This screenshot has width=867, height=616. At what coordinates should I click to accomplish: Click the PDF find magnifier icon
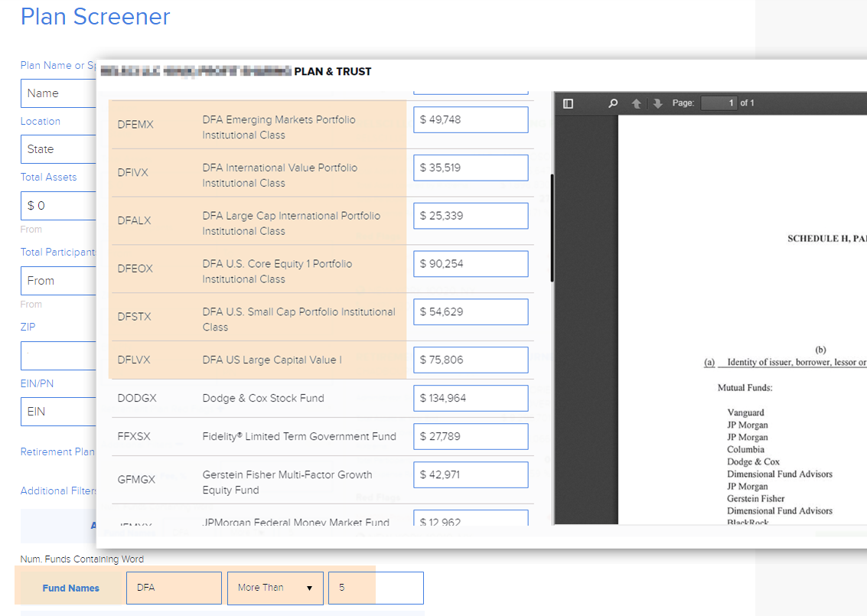[613, 103]
